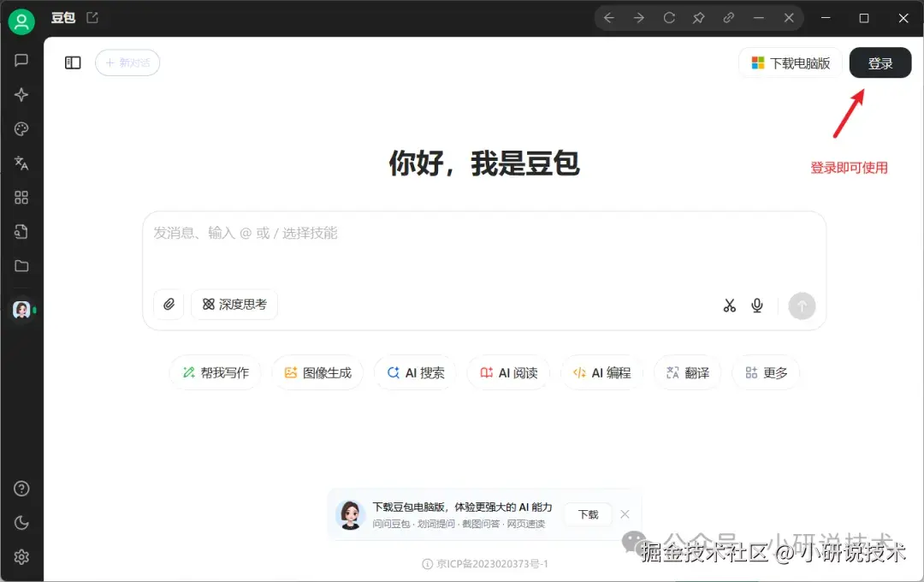Click 下载 in the download banner
This screenshot has width=924, height=582.
point(588,514)
